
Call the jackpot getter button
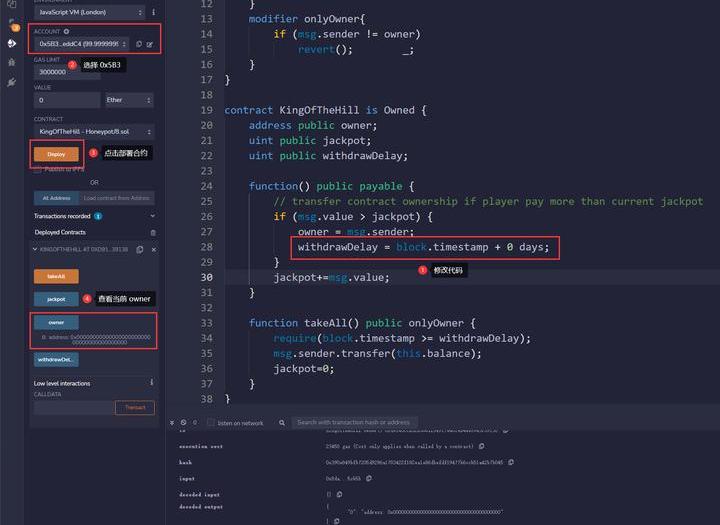[x=56, y=299]
